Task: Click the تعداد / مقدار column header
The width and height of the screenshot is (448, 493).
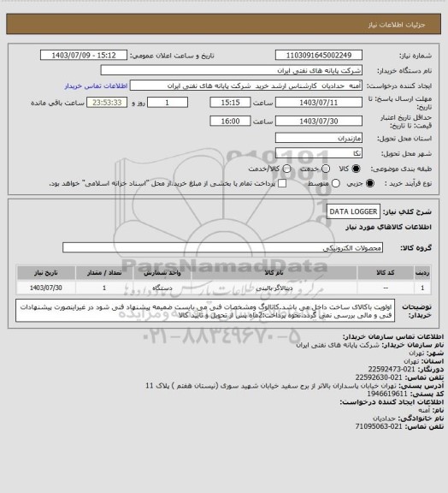Action: click(x=104, y=272)
